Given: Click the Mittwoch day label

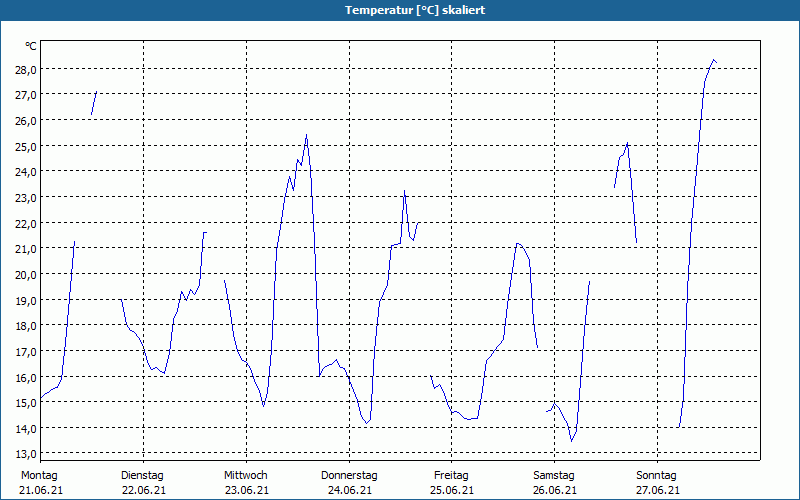Looking at the screenshot, I should pos(245,476).
